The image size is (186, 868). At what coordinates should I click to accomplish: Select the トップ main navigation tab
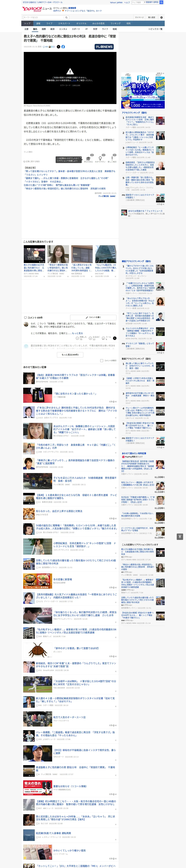point(27,23)
